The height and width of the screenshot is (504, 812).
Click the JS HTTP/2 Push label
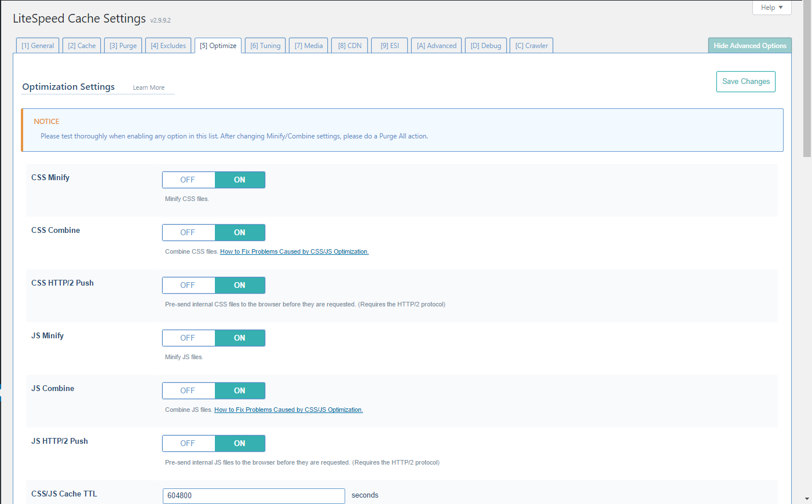tap(60, 441)
